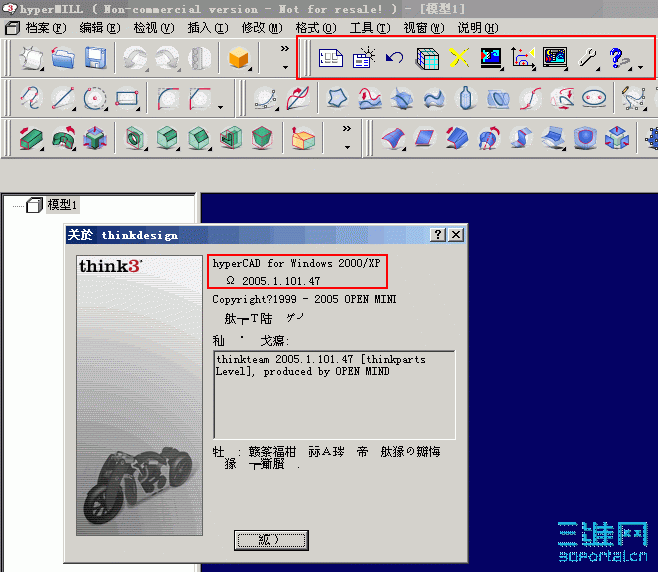
Task: Click the green hole-in-block solid icon
Action: click(x=135, y=138)
